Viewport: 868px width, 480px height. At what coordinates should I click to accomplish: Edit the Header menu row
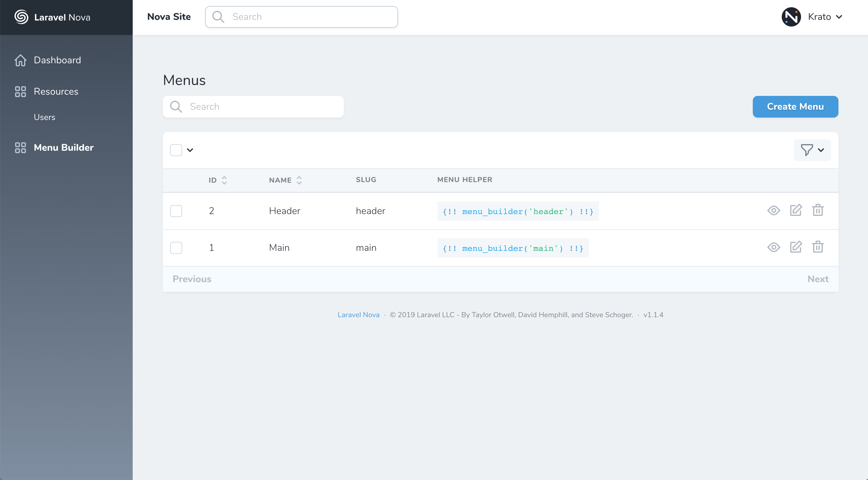[x=796, y=210]
